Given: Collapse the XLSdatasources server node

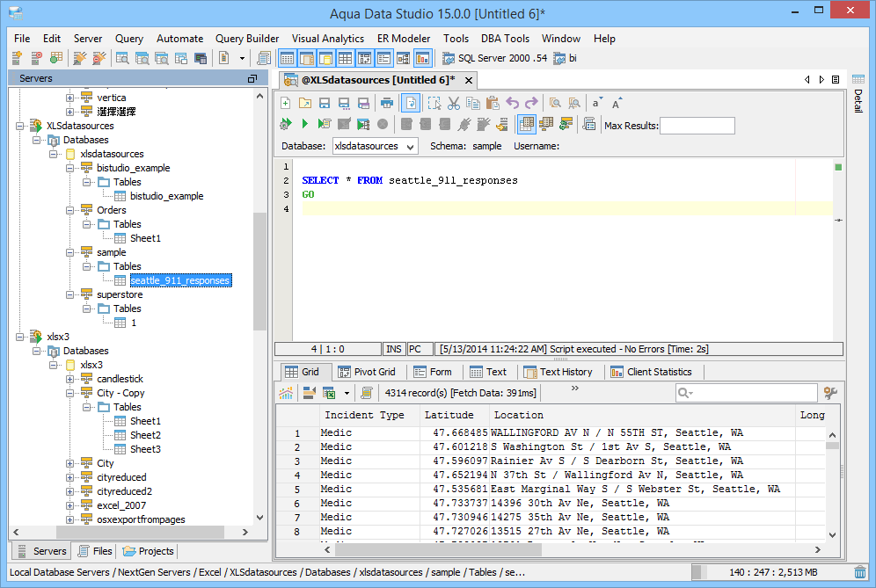Looking at the screenshot, I should click(x=19, y=127).
